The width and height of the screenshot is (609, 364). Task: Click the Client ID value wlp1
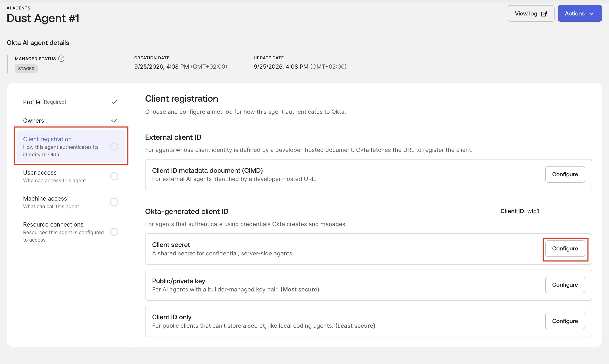tap(534, 211)
